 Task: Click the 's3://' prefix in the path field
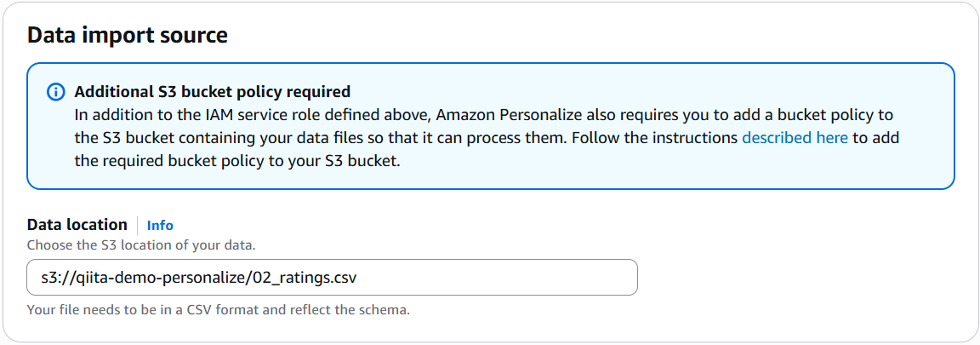(x=56, y=277)
